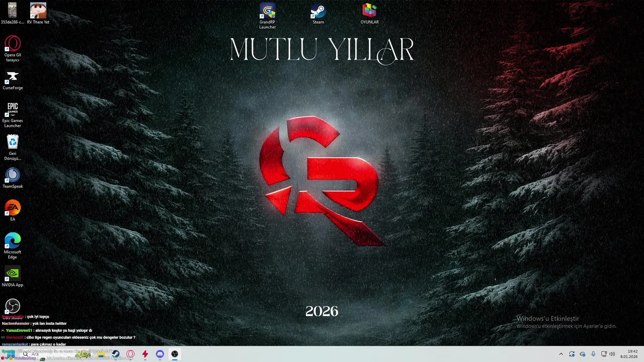Launch the EA app desktop icon
The height and width of the screenshot is (362, 644).
click(x=13, y=211)
